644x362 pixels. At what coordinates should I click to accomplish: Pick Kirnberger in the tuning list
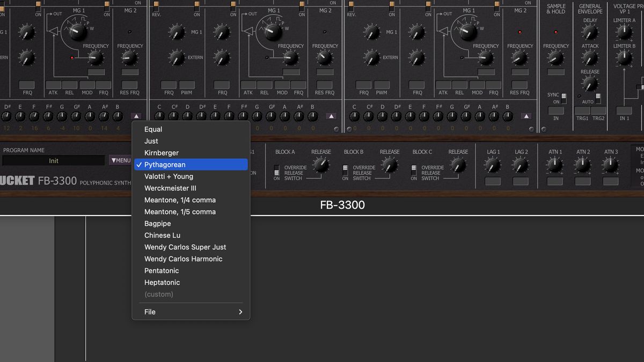[x=191, y=153]
